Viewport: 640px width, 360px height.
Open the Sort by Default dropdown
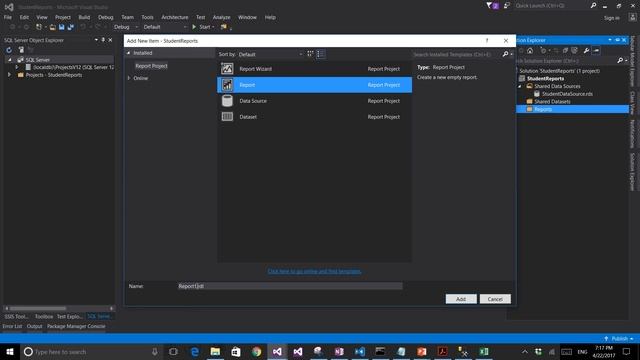[x=271, y=54]
